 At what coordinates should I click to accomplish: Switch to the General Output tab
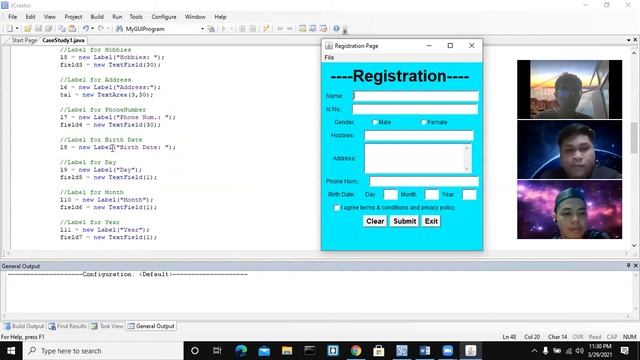pos(151,326)
